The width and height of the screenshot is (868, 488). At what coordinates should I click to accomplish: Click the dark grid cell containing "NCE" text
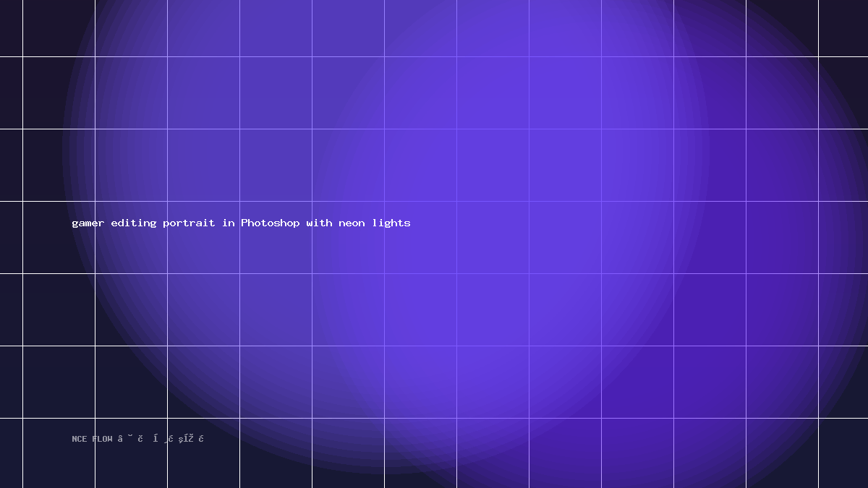pyautogui.click(x=59, y=453)
